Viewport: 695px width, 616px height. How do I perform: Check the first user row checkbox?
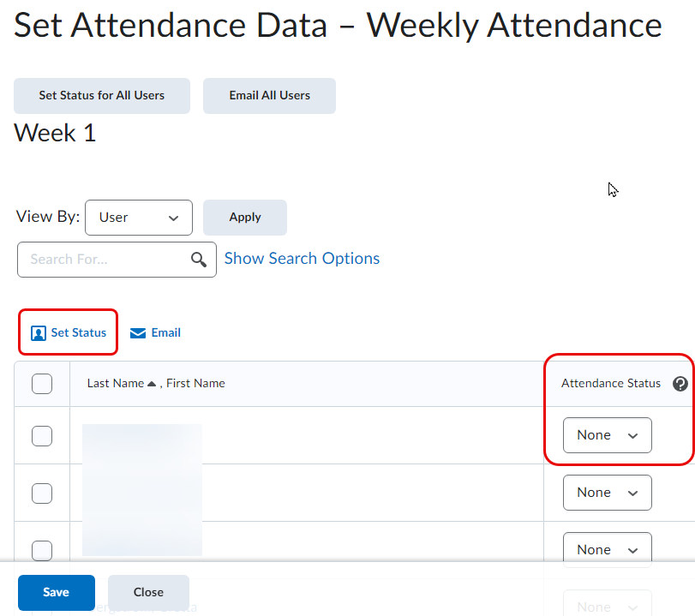tap(42, 436)
